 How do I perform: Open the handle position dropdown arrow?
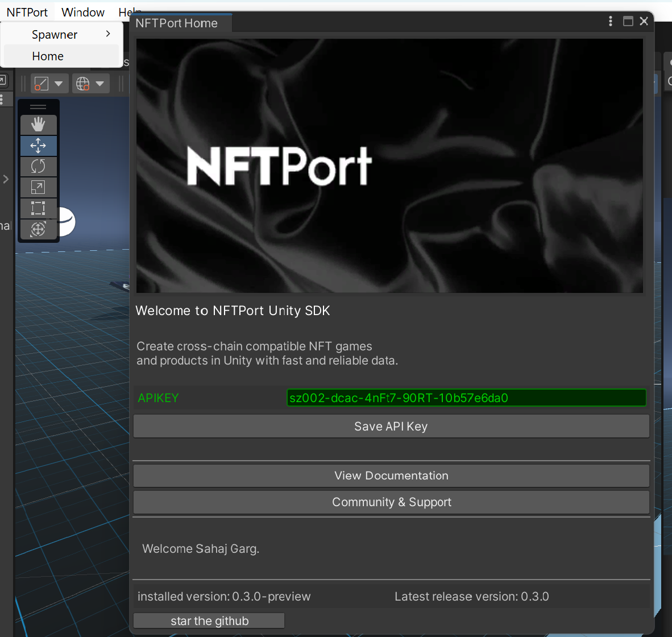click(x=59, y=84)
